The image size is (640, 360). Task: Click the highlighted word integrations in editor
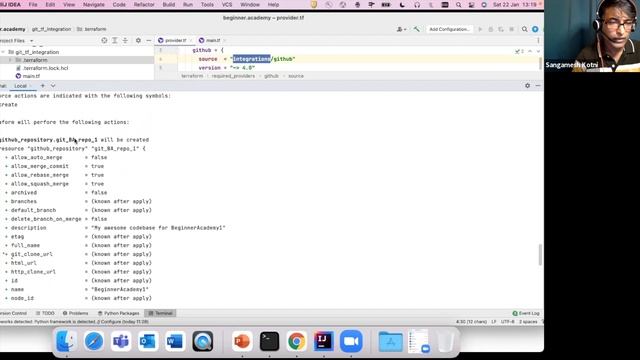click(251, 59)
